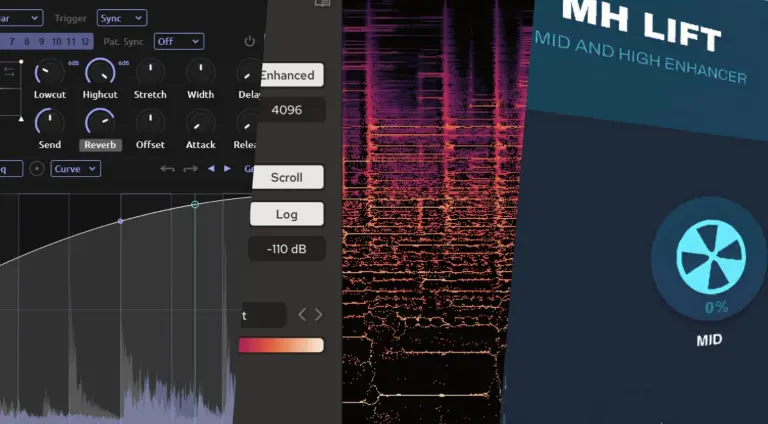The width and height of the screenshot is (768, 424).
Task: Click the Scroll button
Action: (x=287, y=177)
